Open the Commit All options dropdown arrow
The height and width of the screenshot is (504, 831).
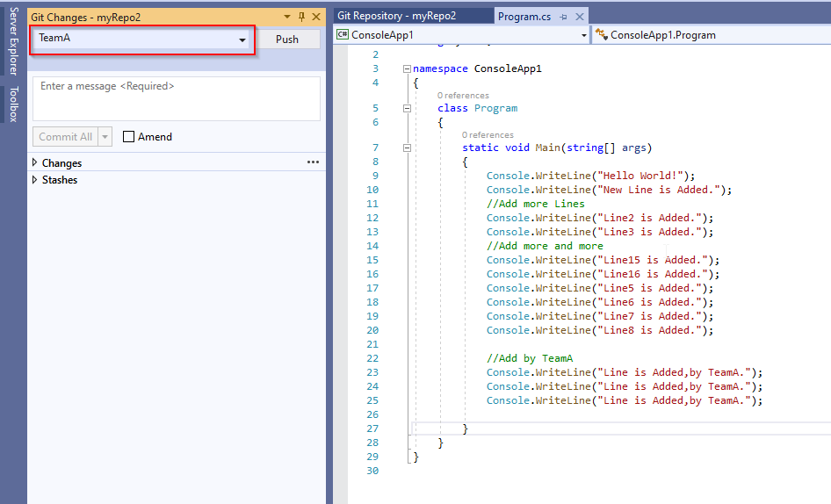click(x=105, y=137)
